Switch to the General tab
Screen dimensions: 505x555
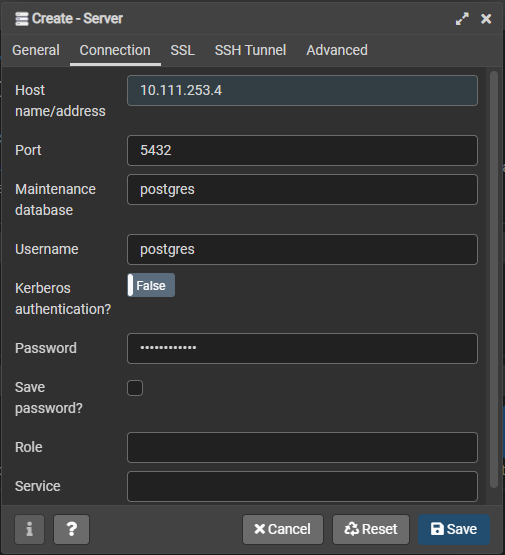(x=36, y=50)
